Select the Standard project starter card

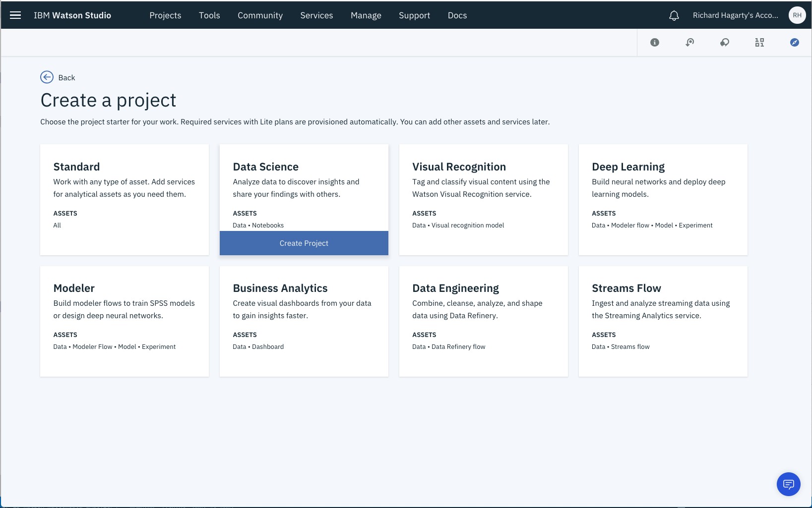coord(124,199)
